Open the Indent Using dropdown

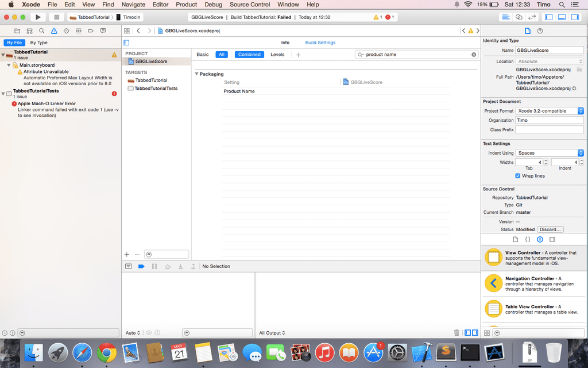(550, 153)
